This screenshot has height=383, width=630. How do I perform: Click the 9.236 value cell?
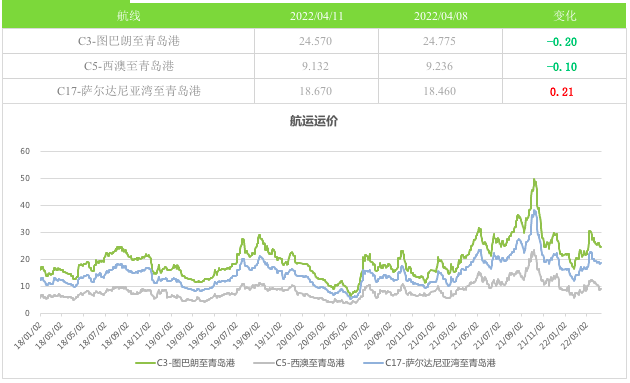click(440, 66)
